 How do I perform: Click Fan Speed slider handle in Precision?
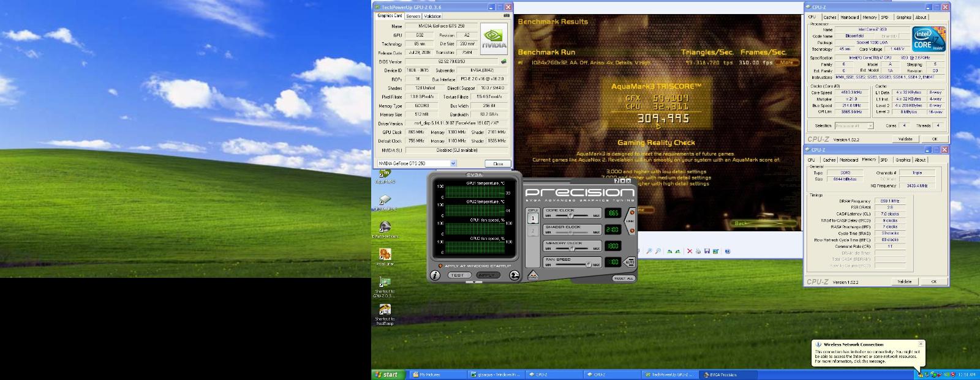click(589, 265)
